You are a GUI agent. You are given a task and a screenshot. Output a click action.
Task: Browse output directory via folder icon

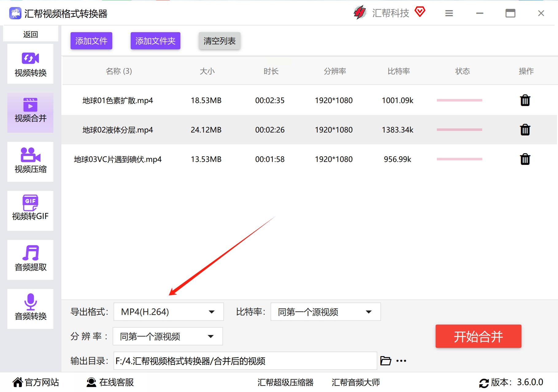386,361
